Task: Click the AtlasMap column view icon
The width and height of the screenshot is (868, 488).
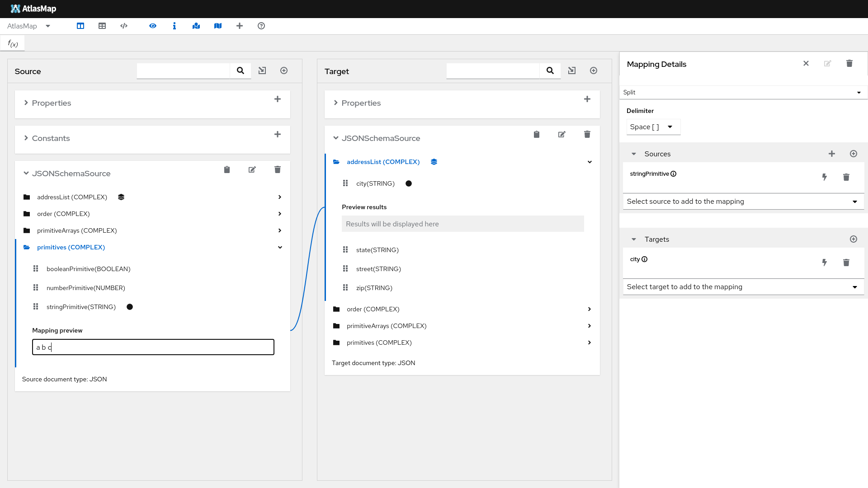Action: (x=80, y=26)
